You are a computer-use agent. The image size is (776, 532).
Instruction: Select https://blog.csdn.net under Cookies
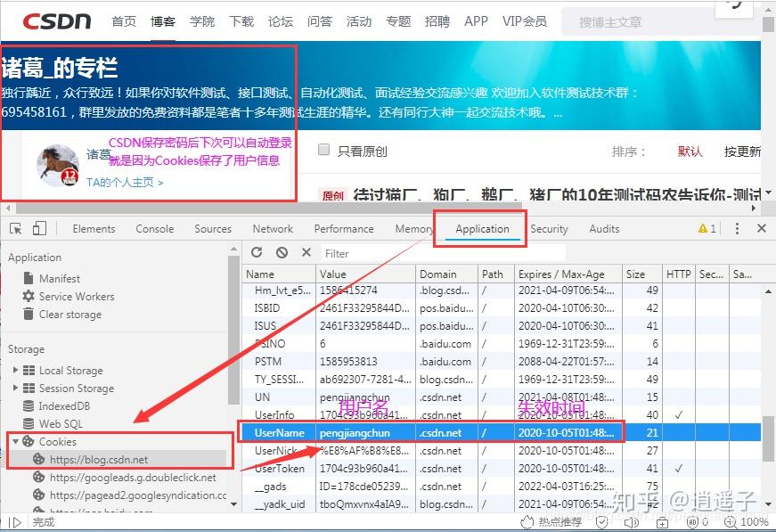[99, 459]
